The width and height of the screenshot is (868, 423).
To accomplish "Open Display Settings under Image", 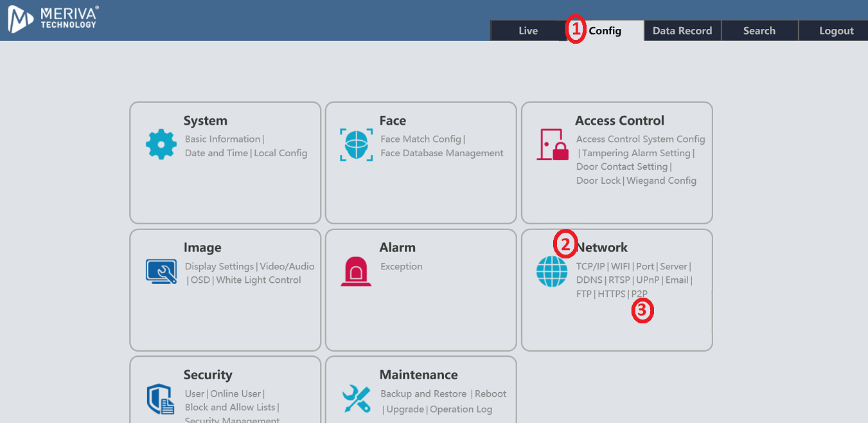I will (x=219, y=266).
